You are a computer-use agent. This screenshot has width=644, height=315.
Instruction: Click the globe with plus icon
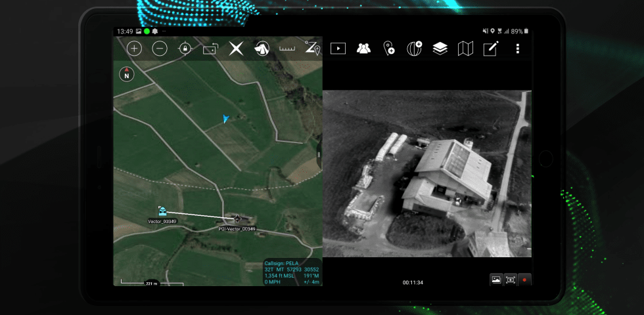click(x=415, y=49)
